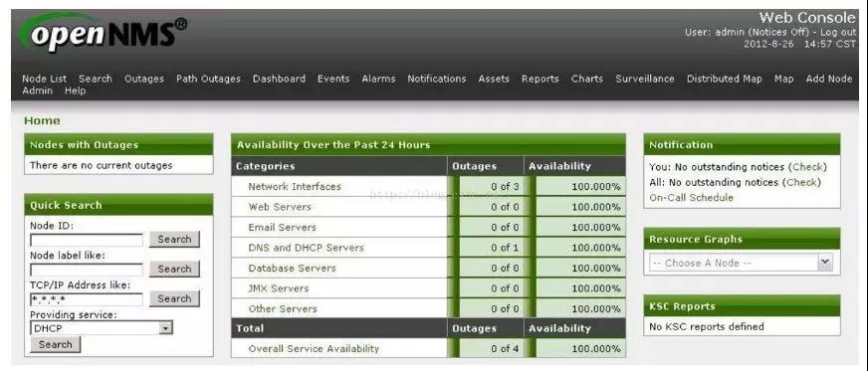Image resolution: width=868 pixels, height=371 pixels.
Task: Click the Resource Graphs header
Action: coord(742,240)
